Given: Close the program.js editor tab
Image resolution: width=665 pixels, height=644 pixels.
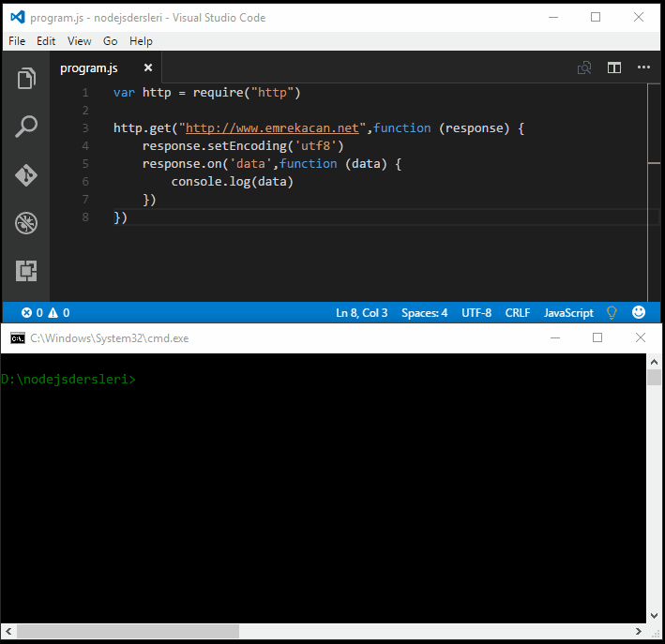Looking at the screenshot, I should (x=148, y=67).
